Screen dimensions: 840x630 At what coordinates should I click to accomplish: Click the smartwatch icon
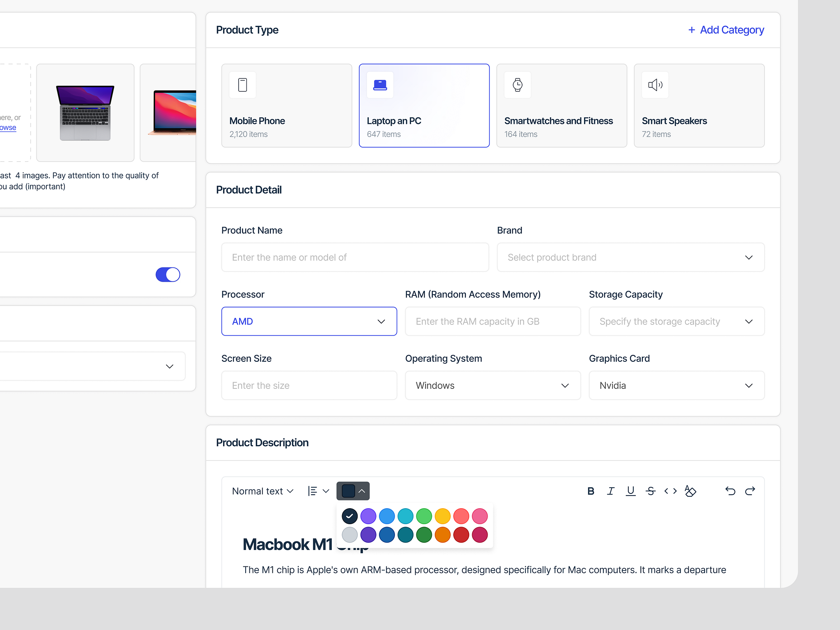(x=518, y=85)
